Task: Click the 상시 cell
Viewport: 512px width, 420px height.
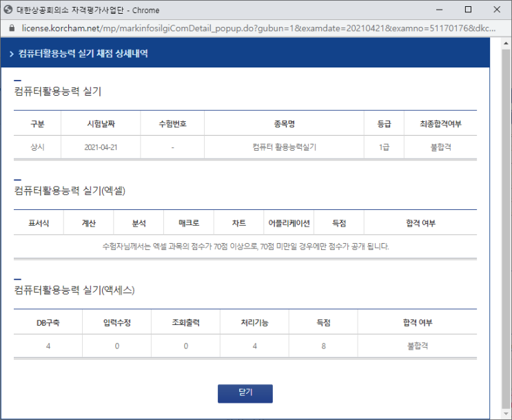Action: click(37, 147)
